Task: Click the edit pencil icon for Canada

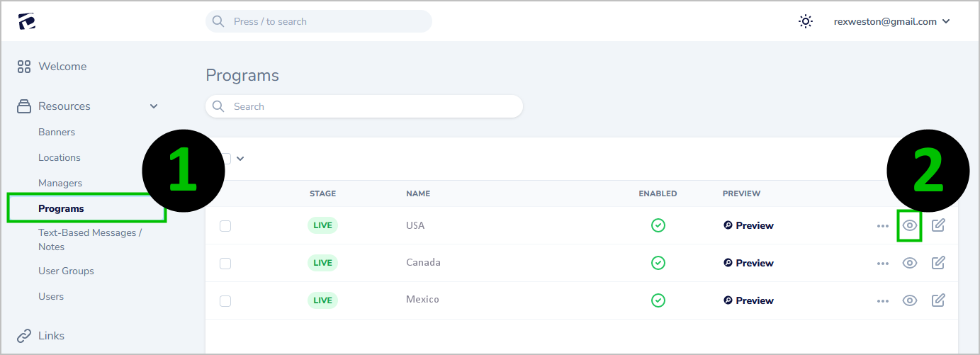Action: tap(938, 263)
